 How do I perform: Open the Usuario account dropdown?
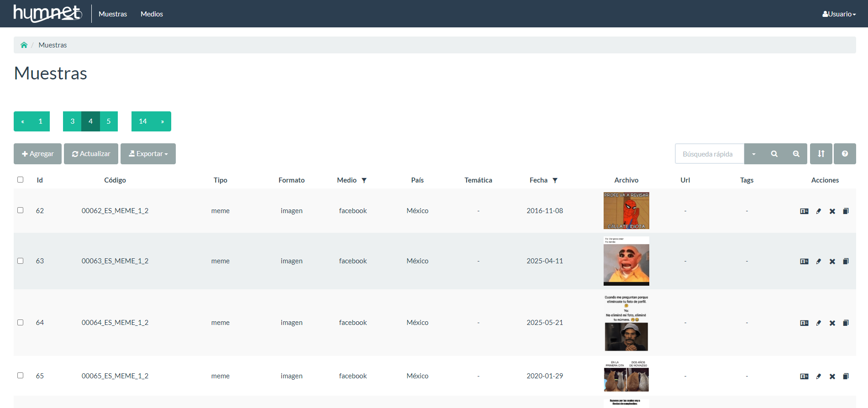[x=839, y=14]
